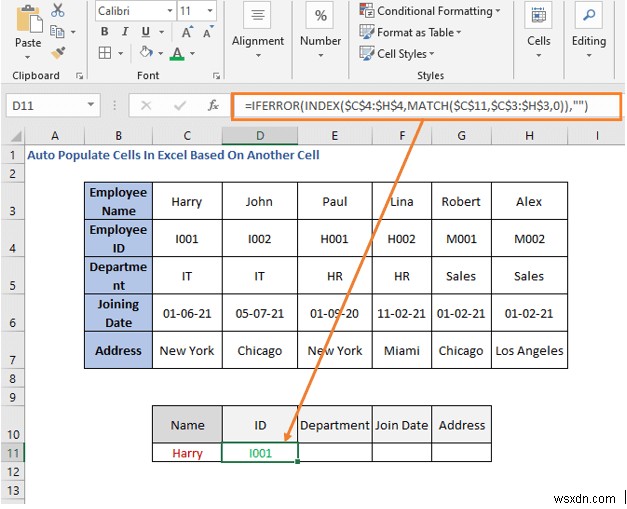Open the Number percent group icon

coord(320,15)
